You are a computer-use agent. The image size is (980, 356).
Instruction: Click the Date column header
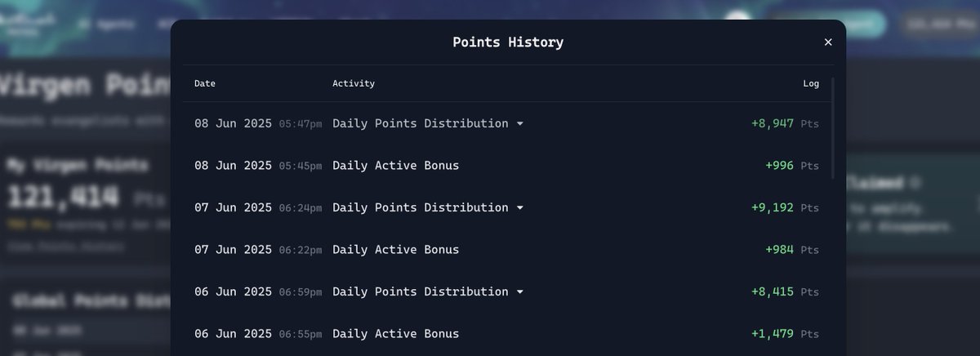click(205, 83)
